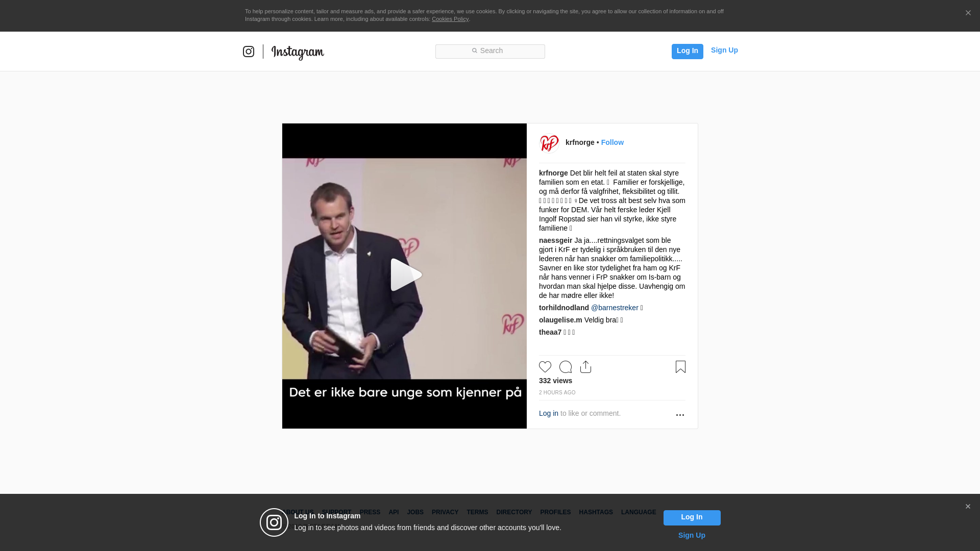Click the blue Log In header button
The image size is (980, 551).
tap(687, 51)
